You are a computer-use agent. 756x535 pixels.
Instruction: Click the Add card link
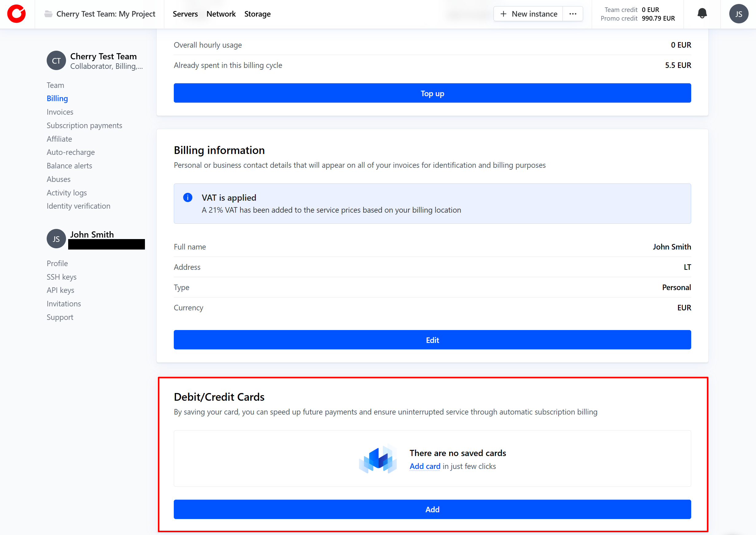pyautogui.click(x=425, y=466)
